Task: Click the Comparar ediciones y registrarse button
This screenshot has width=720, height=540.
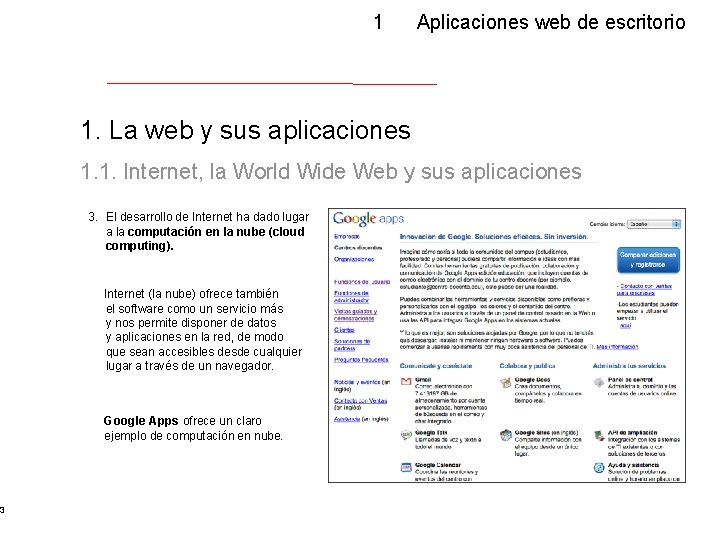Action: (648, 260)
